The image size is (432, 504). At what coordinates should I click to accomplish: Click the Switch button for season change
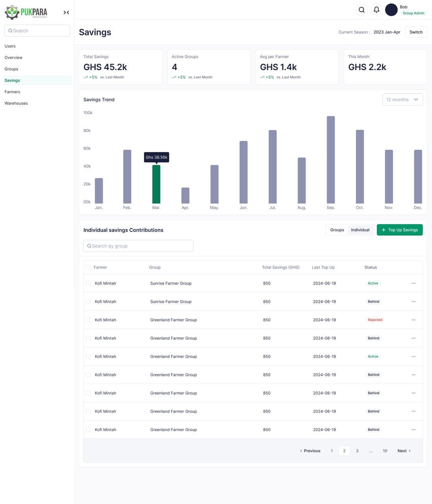pos(416,32)
